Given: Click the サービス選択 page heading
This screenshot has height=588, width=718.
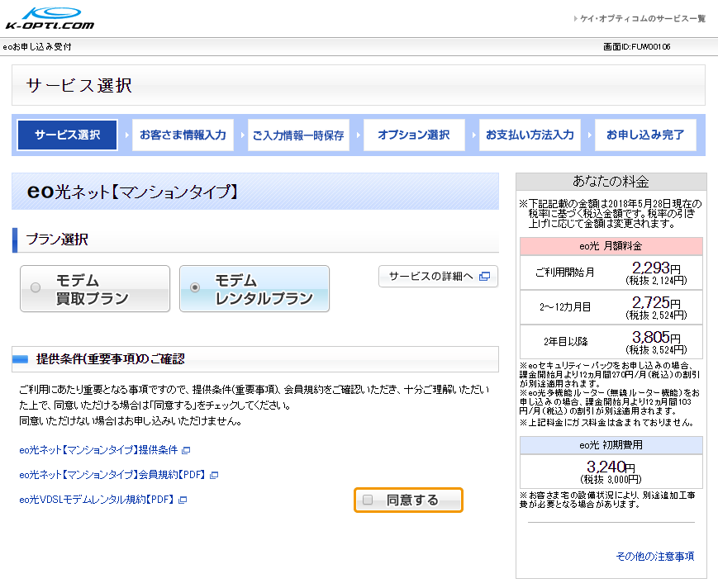Looking at the screenshot, I should pos(79,86).
